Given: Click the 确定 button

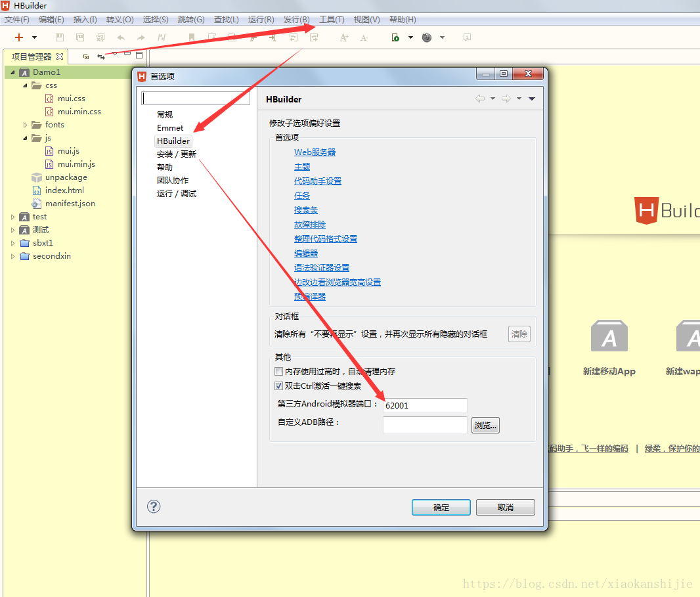Looking at the screenshot, I should [x=441, y=507].
